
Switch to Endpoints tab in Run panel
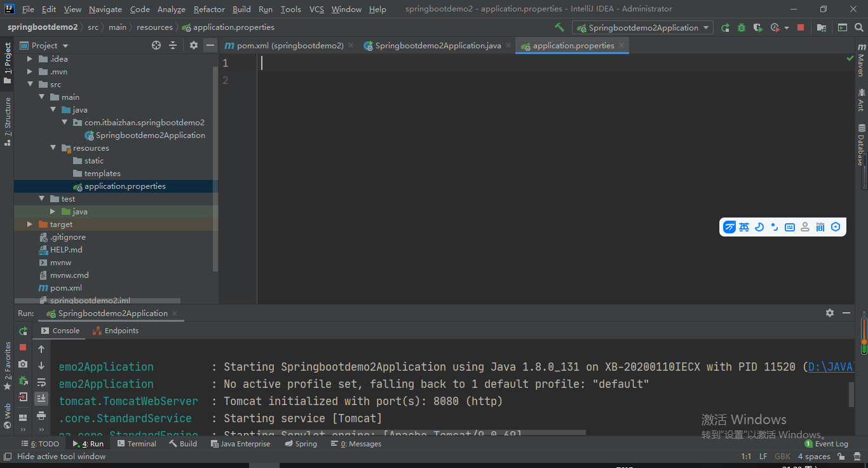(x=116, y=331)
